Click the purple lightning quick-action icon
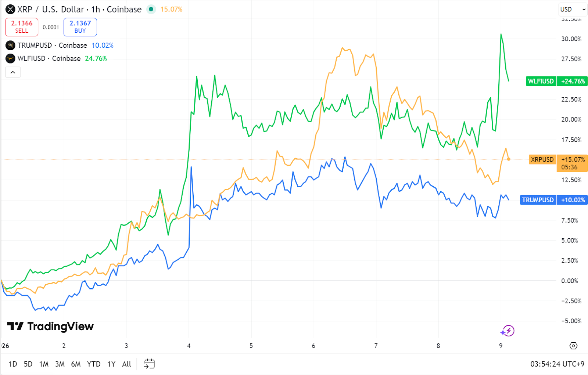The height and width of the screenshot is (375, 588). (x=508, y=331)
